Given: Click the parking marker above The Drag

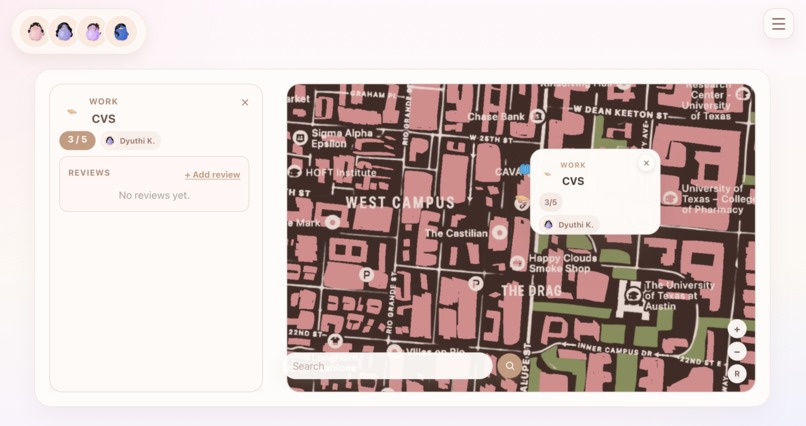Looking at the screenshot, I should [x=476, y=283].
